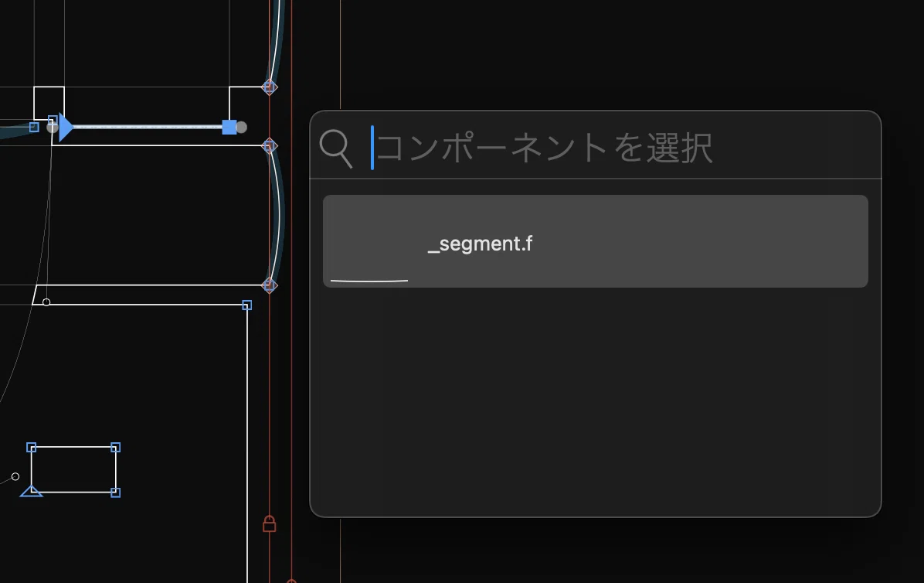Image resolution: width=924 pixels, height=583 pixels.
Task: Select the small rectangle's top-right corner node
Action: click(x=116, y=448)
